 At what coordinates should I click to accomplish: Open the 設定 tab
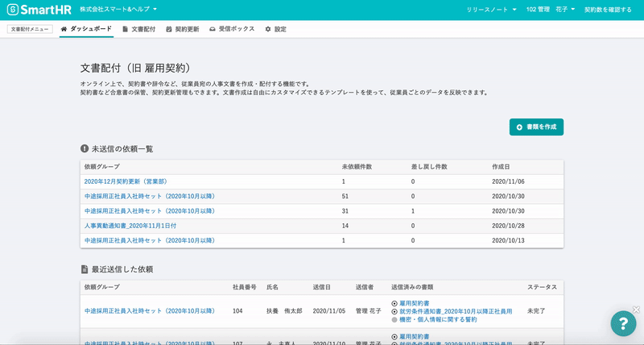pos(275,29)
